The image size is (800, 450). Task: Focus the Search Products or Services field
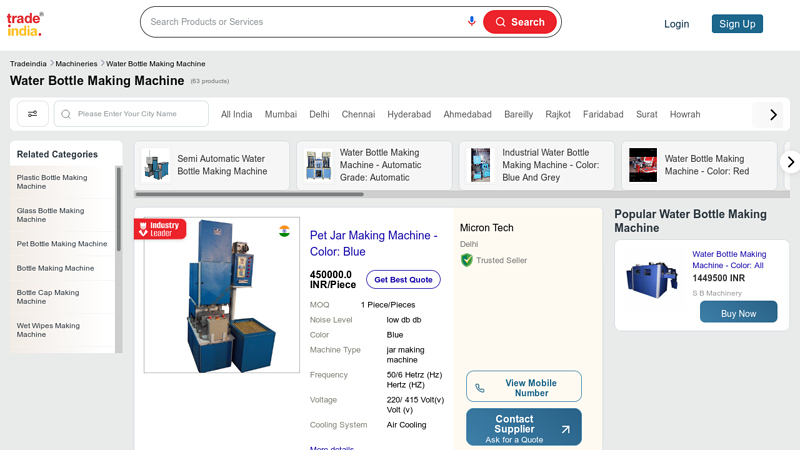coord(306,22)
